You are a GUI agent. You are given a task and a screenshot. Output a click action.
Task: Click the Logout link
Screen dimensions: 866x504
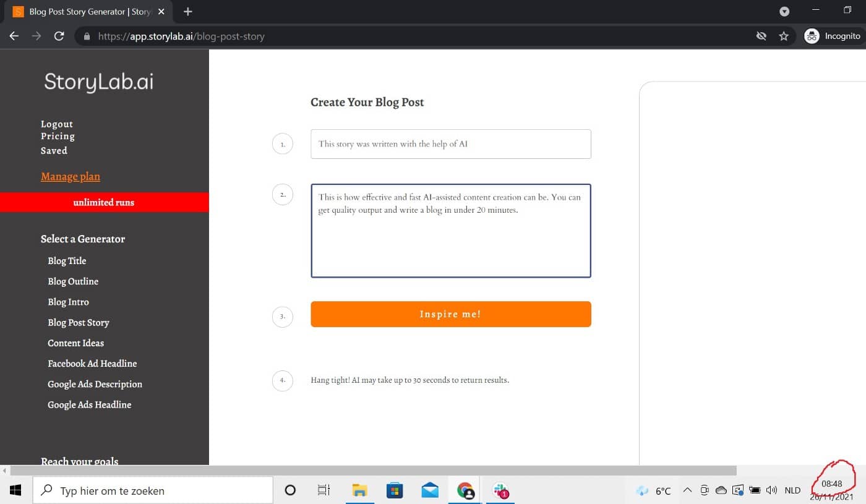[x=57, y=124]
